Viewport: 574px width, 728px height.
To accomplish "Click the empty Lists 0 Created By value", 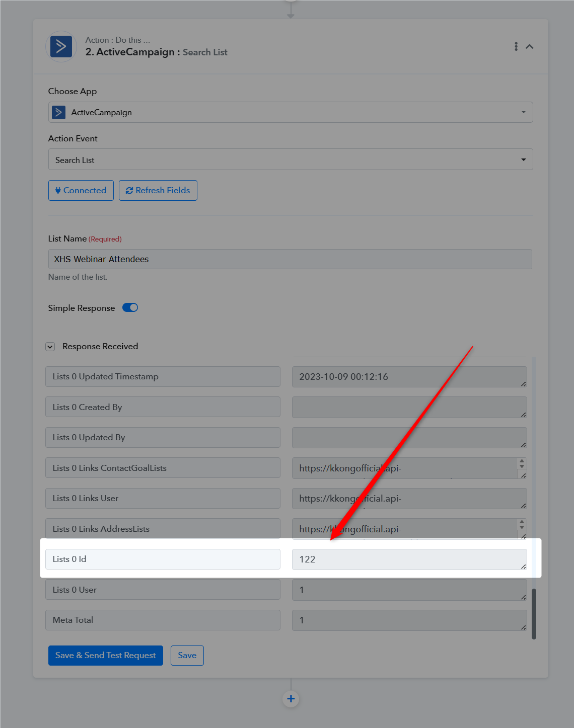I will 409,407.
